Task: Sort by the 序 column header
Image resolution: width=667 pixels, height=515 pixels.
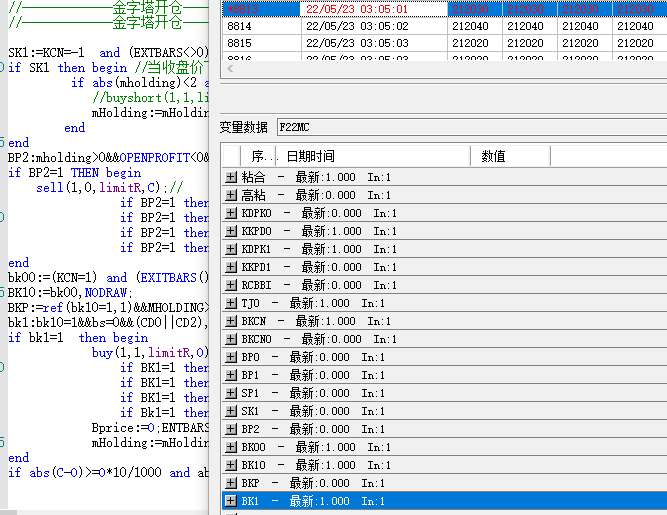Action: coord(258,156)
